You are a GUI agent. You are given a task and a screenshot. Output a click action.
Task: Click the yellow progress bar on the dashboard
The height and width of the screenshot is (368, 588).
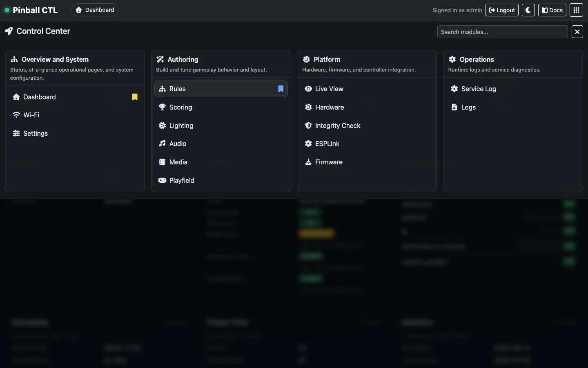(316, 233)
